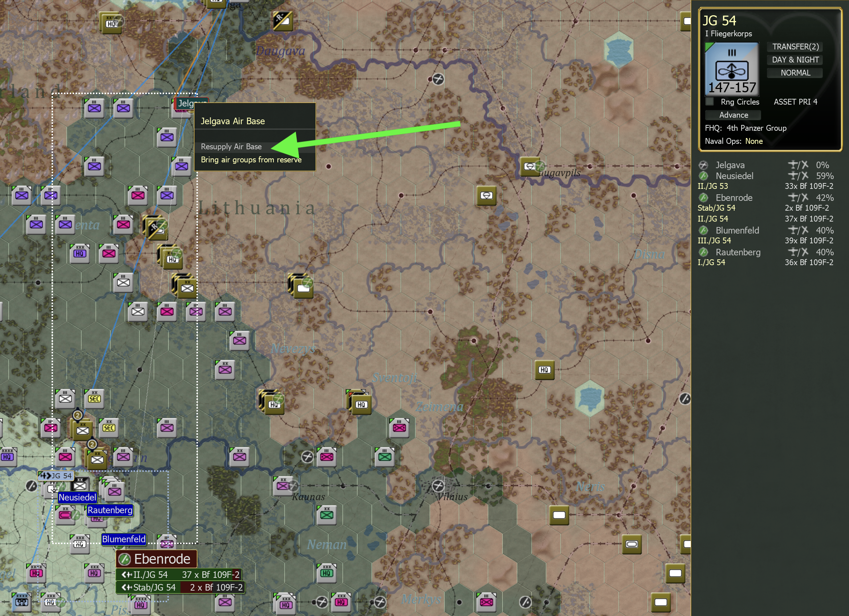This screenshot has width=849, height=616.
Task: Click the Neusiedel airbase label on map
Action: 77,497
